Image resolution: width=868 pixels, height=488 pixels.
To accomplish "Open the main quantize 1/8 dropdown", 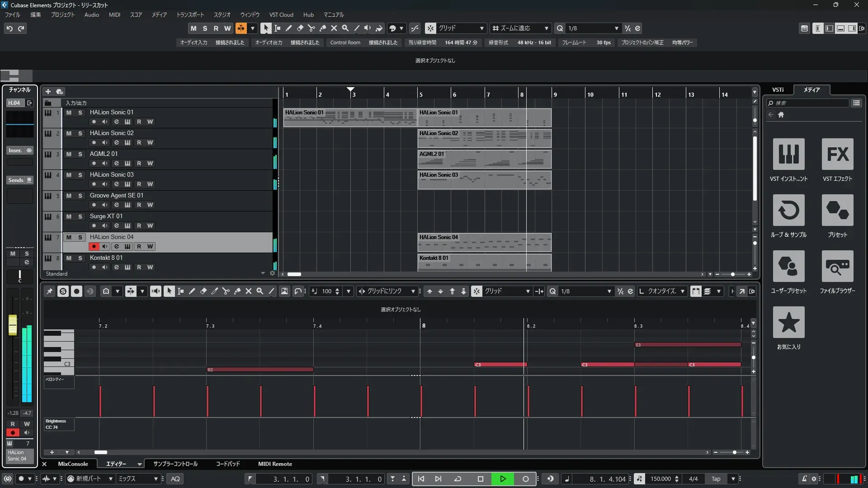I will click(616, 28).
